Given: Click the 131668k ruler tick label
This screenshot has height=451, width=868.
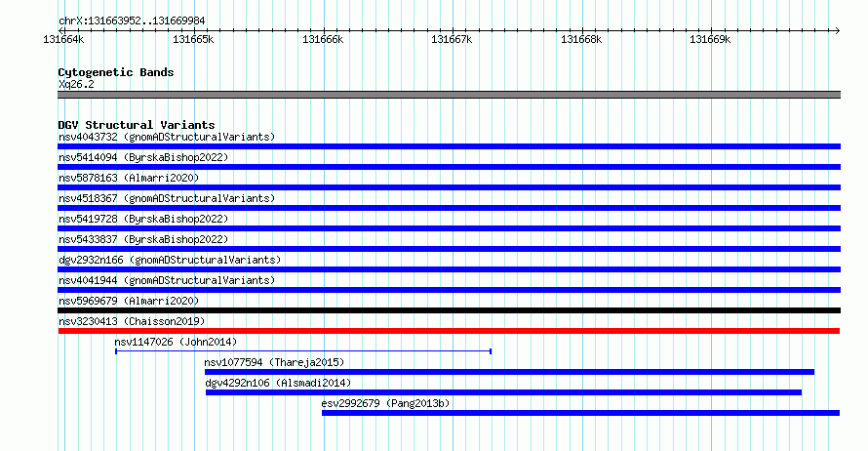Looking at the screenshot, I should point(581,39).
